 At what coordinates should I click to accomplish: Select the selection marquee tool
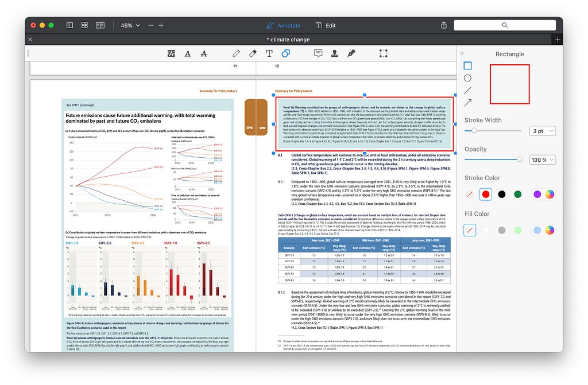(x=383, y=53)
